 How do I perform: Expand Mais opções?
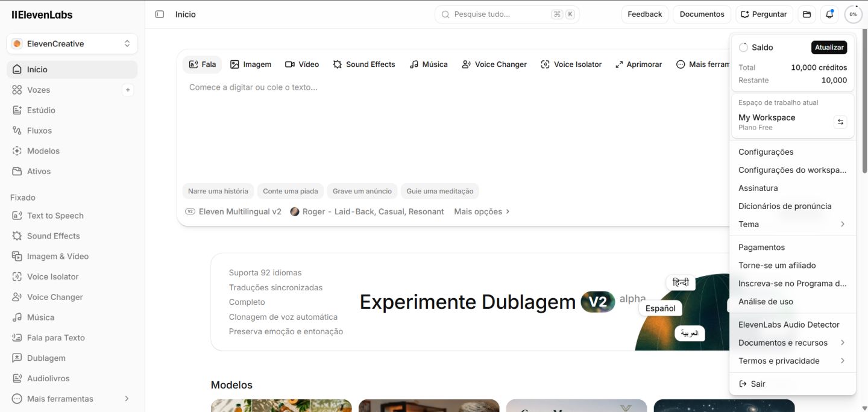pos(482,211)
